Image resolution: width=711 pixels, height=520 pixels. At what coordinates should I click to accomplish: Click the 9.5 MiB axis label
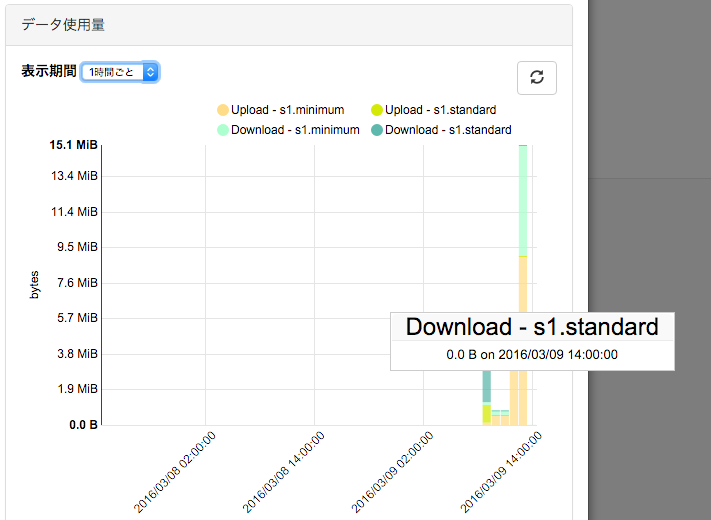[77, 247]
